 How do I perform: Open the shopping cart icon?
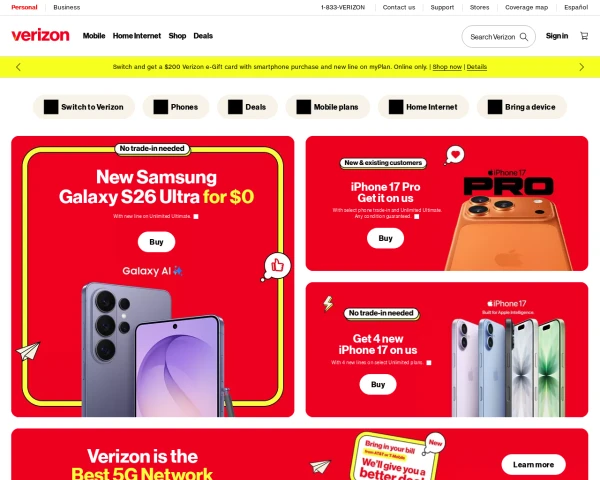click(584, 36)
